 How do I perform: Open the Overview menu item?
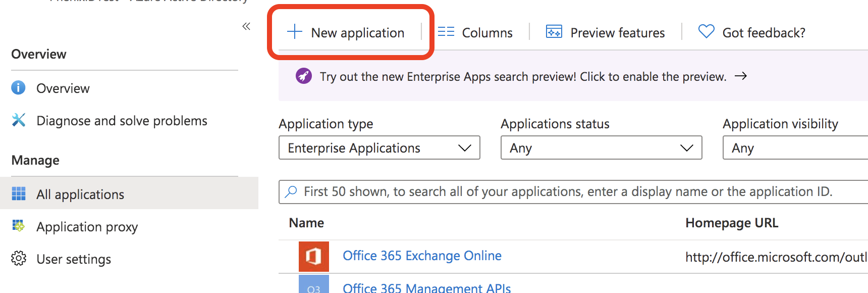[x=63, y=88]
